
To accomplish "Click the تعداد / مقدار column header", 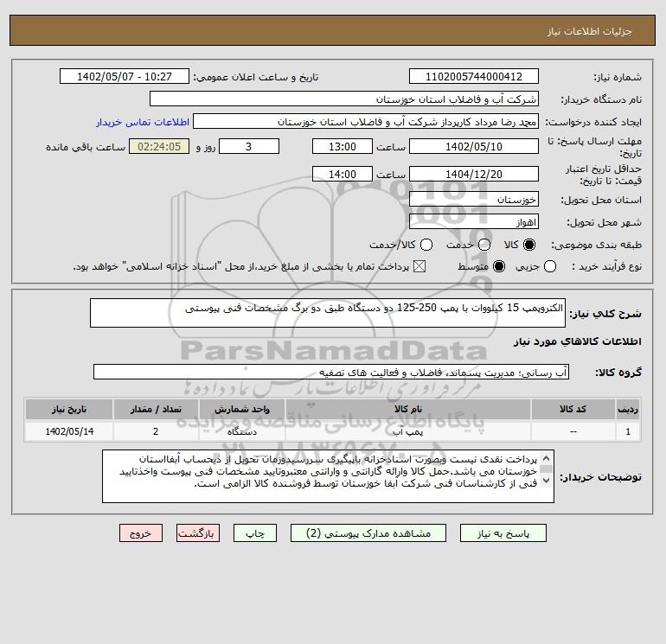I will [x=156, y=409].
